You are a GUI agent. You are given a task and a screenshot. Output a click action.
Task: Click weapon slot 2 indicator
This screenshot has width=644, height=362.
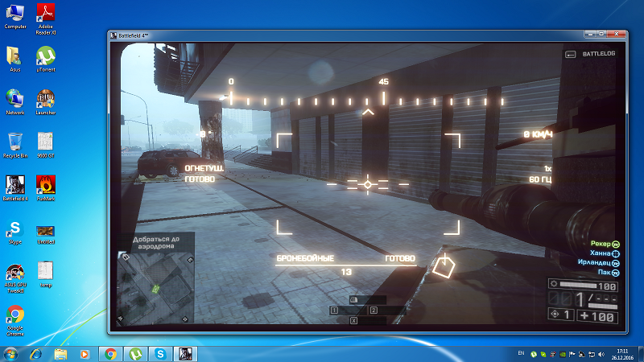click(x=374, y=311)
